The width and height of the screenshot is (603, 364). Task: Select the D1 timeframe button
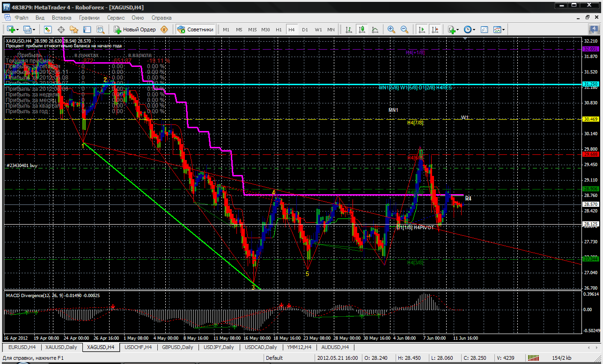pos(305,29)
